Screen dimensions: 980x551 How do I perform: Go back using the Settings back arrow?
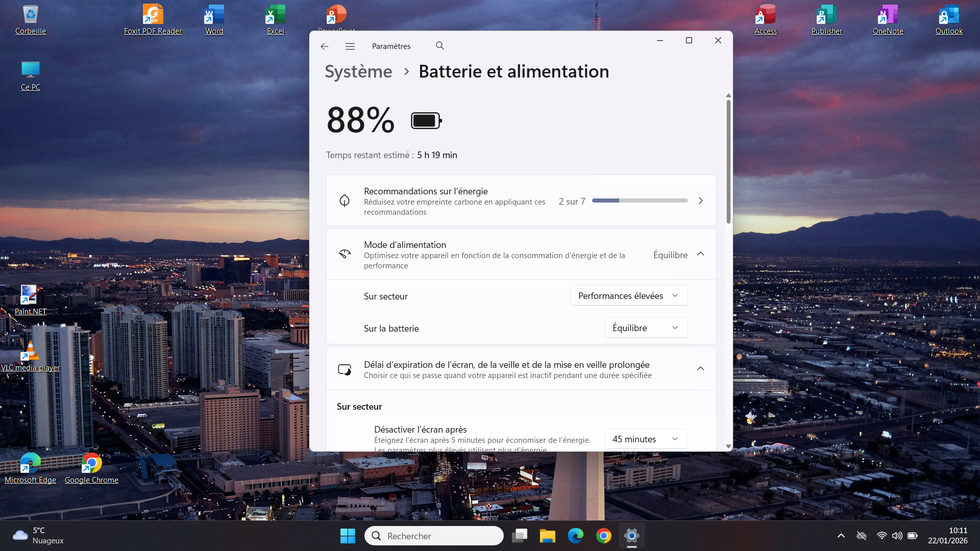coord(325,46)
